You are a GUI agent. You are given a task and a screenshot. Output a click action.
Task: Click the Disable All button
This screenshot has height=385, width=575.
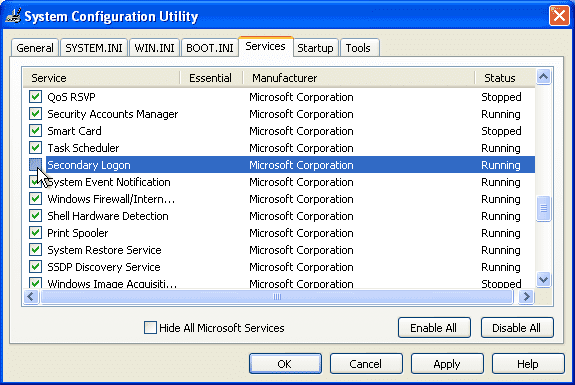pos(517,327)
